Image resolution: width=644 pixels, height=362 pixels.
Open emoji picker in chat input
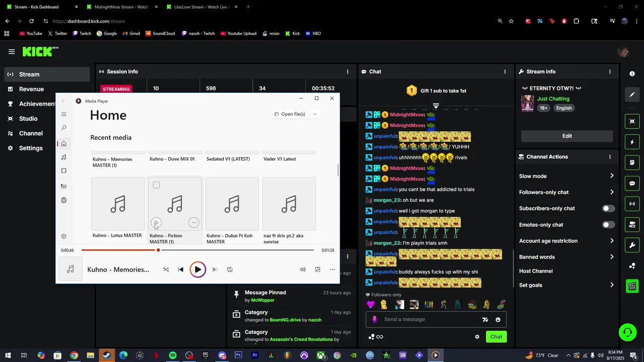pos(498,320)
